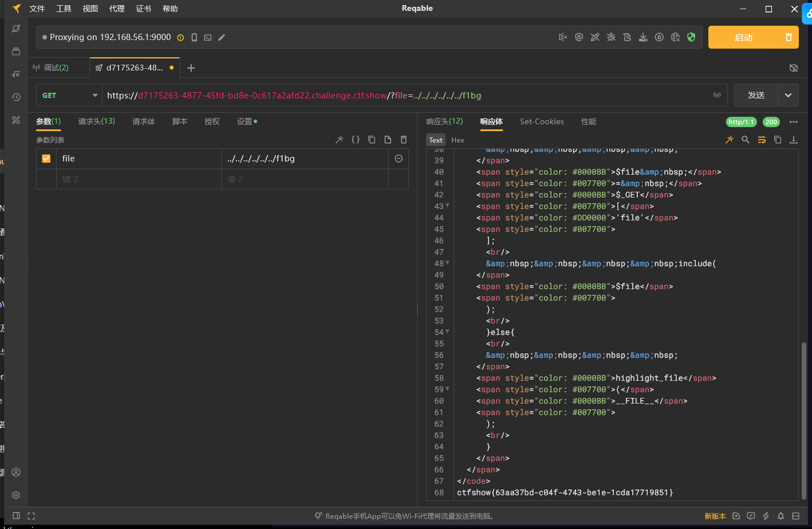
Task: Remove the file parameter row
Action: (x=399, y=159)
